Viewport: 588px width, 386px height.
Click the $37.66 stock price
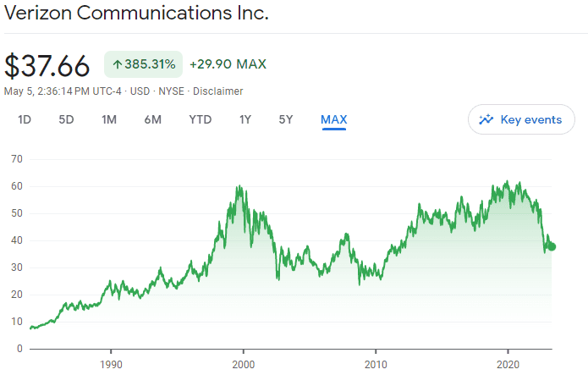47,65
